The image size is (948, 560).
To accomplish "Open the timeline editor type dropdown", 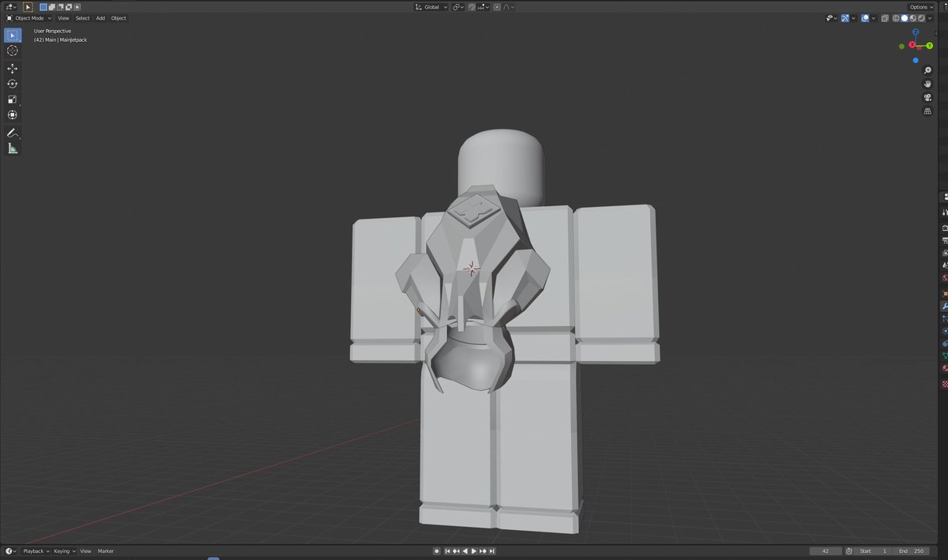I will (x=11, y=551).
